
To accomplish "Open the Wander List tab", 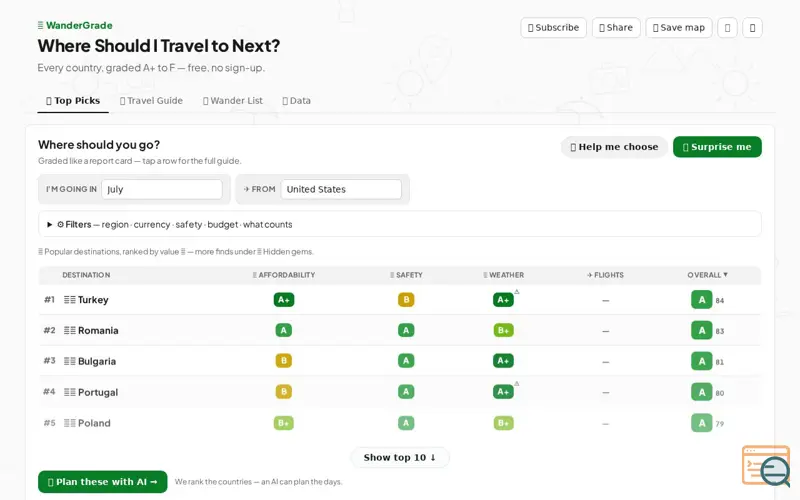I will [233, 101].
